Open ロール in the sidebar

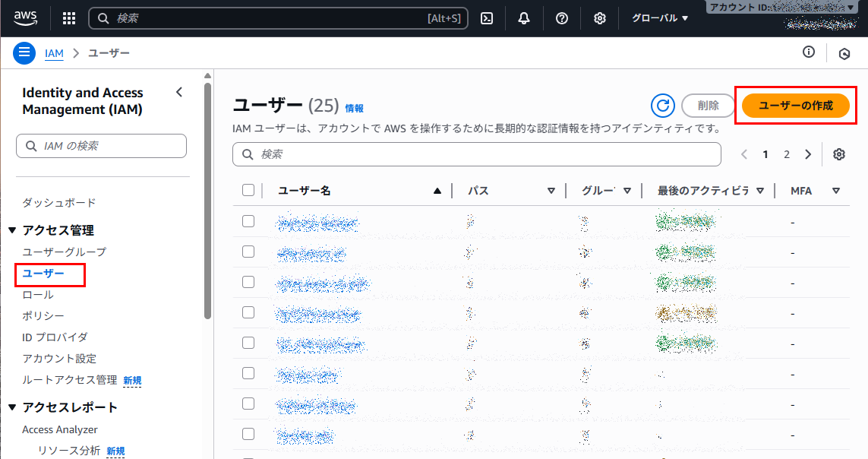[x=38, y=294]
